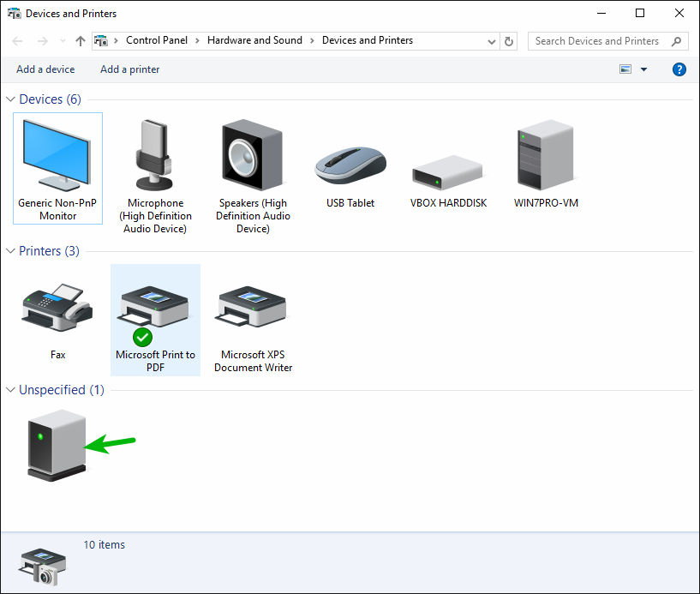Image resolution: width=700 pixels, height=594 pixels.
Task: Open the view options dropdown arrow
Action: [643, 69]
